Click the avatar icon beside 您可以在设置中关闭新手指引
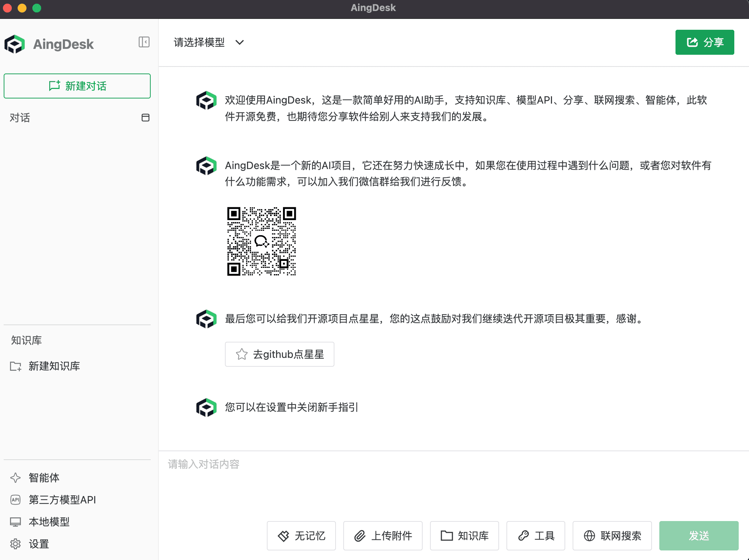 click(x=206, y=408)
